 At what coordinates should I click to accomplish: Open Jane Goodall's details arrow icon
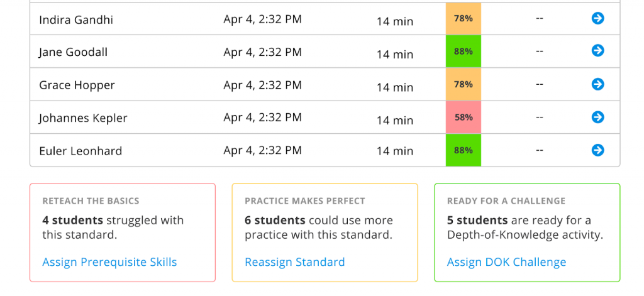(597, 51)
